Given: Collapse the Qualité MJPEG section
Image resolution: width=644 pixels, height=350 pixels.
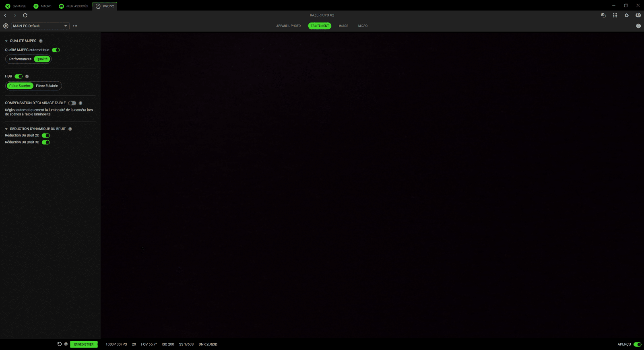Looking at the screenshot, I should [x=6, y=41].
